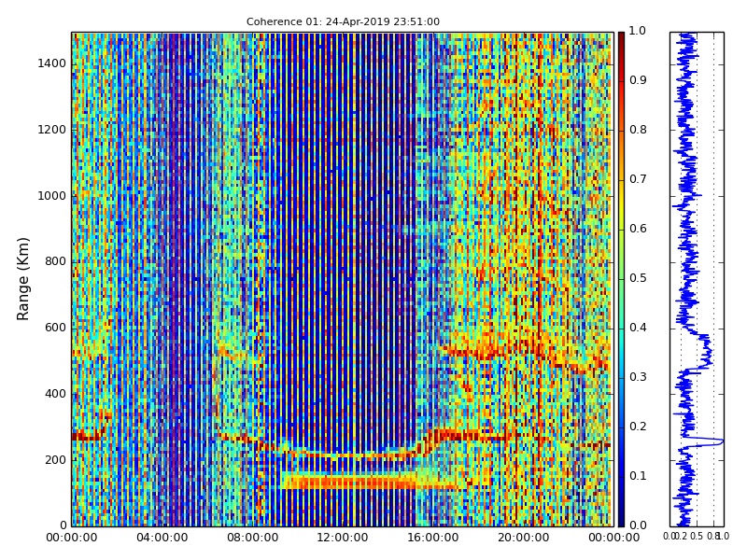Click the y-axis tick label '1200'
Image resolution: width=747 pixels, height=560 pixels.
(52, 130)
